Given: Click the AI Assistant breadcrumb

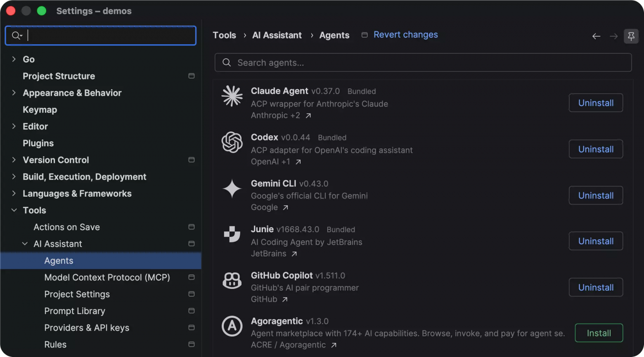Looking at the screenshot, I should point(277,35).
